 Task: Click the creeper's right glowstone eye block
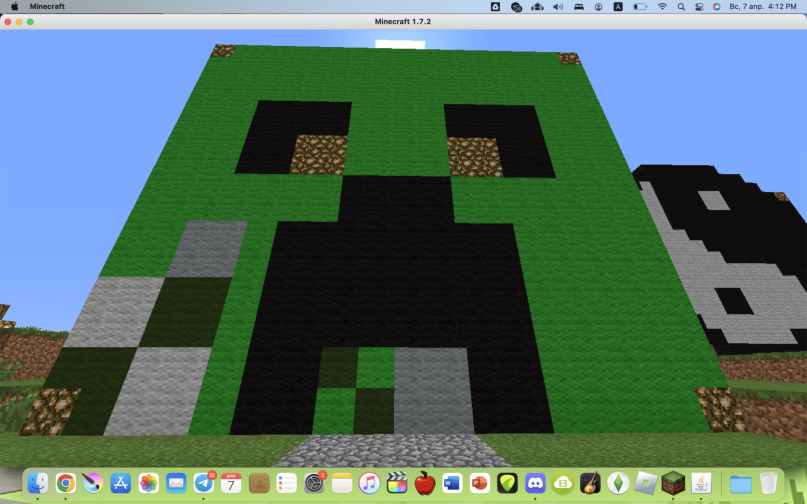475,157
